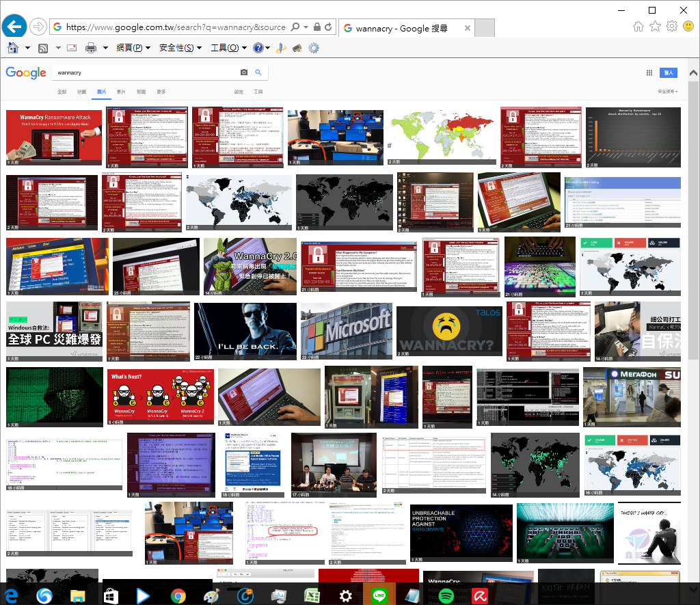700x605 pixels.
Task: Open the 工具 search Tools link
Action: click(x=258, y=92)
